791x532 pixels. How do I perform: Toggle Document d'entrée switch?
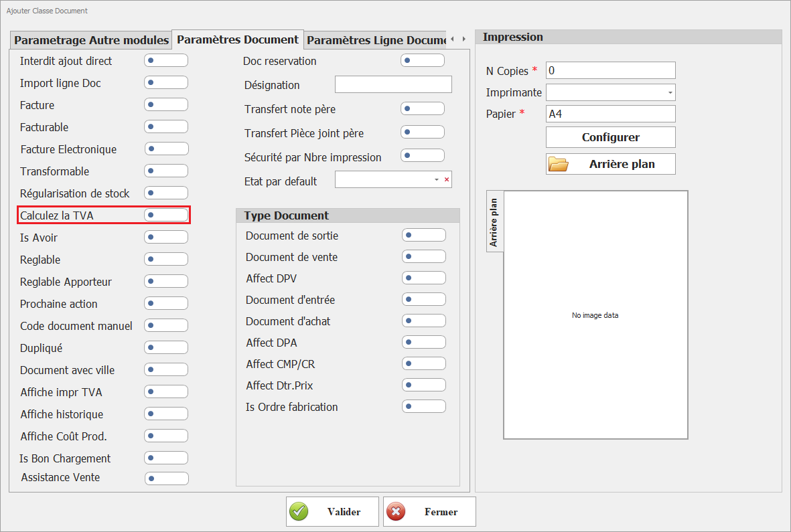[424, 299]
